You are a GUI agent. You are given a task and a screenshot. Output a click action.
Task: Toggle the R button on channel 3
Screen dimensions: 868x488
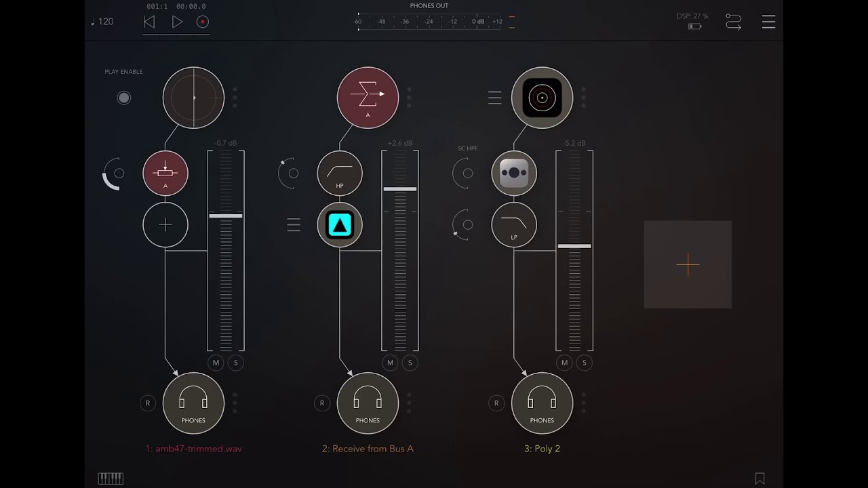point(496,403)
